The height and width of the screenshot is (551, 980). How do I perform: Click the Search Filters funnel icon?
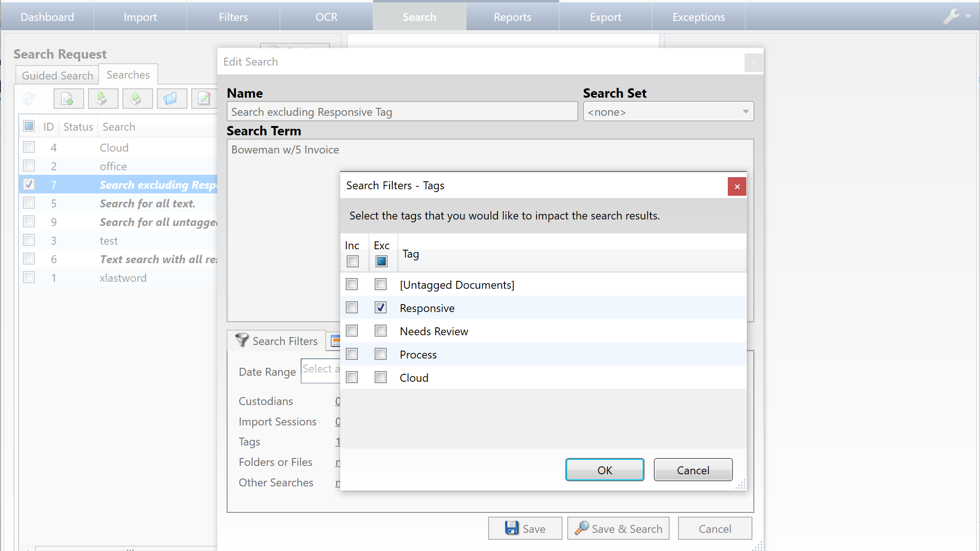tap(241, 341)
